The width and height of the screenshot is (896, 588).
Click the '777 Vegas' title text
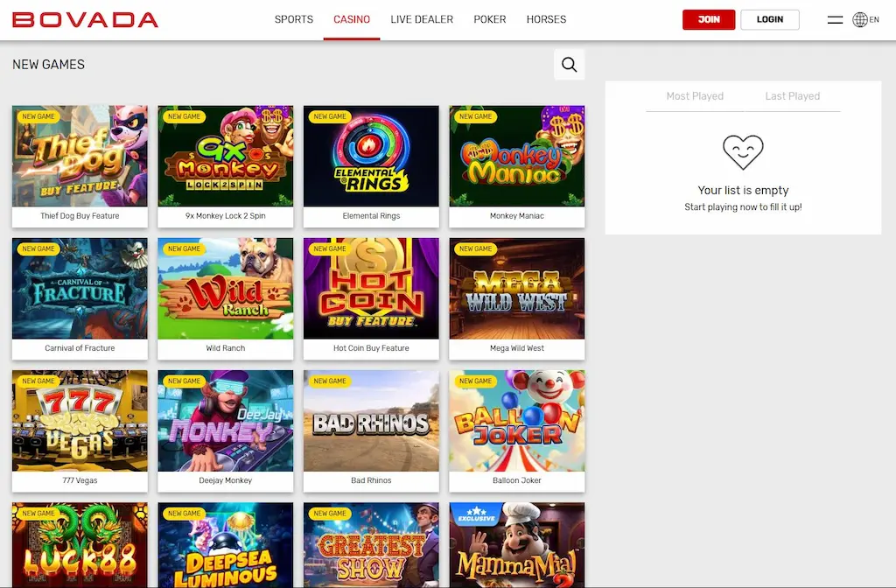coord(80,480)
